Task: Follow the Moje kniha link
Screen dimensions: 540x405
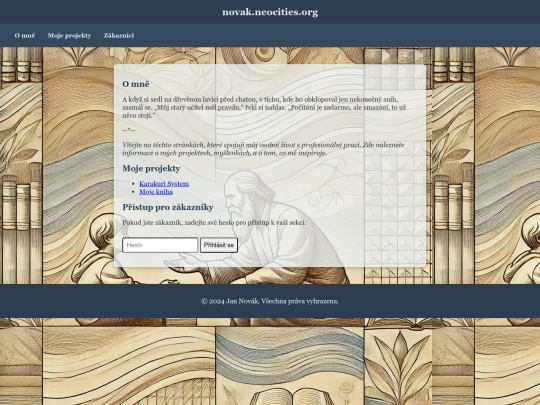Action: click(x=156, y=192)
